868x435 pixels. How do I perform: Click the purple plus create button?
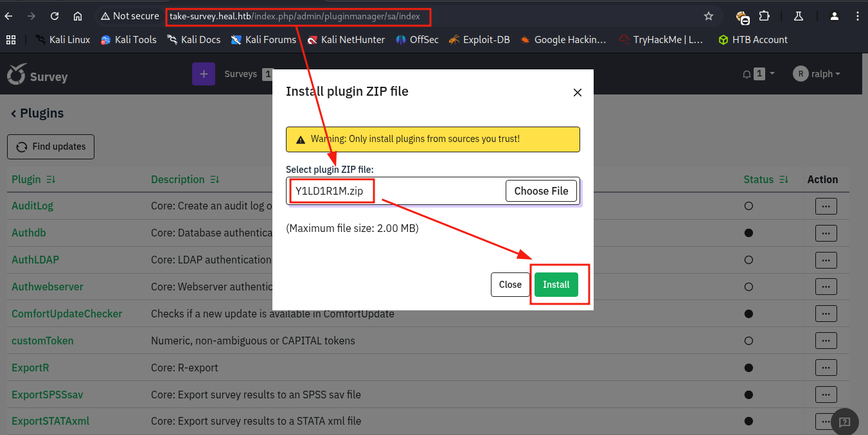pyautogui.click(x=204, y=75)
